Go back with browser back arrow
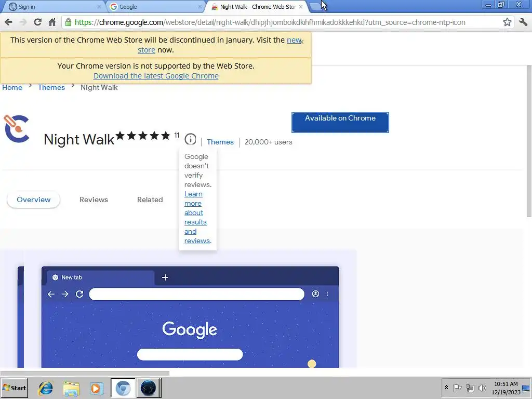Screen dimensions: 532x399 click(x=8, y=22)
